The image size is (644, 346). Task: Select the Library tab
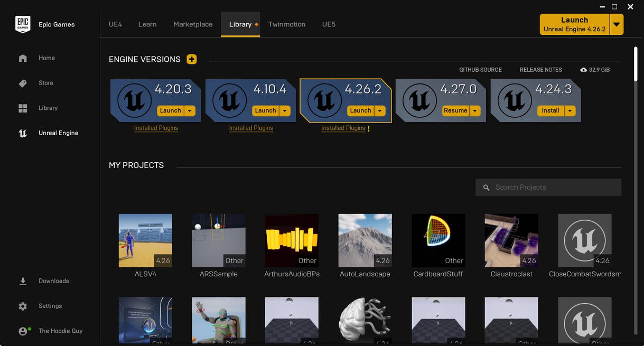click(x=240, y=24)
